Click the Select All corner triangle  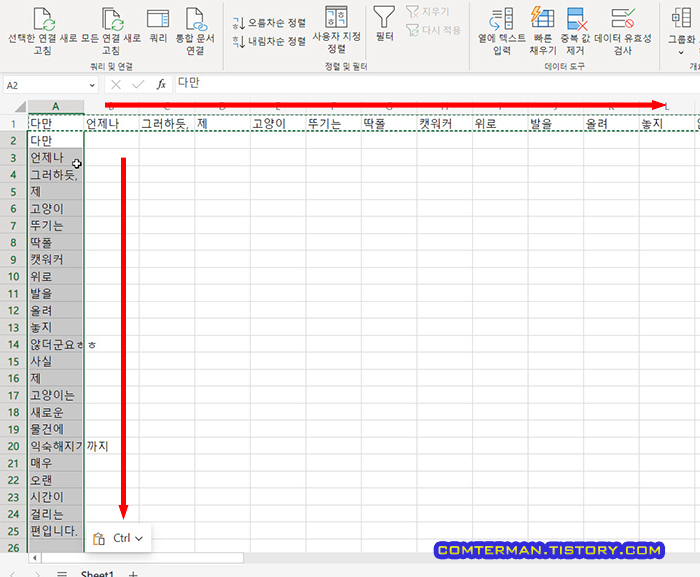coord(20,106)
